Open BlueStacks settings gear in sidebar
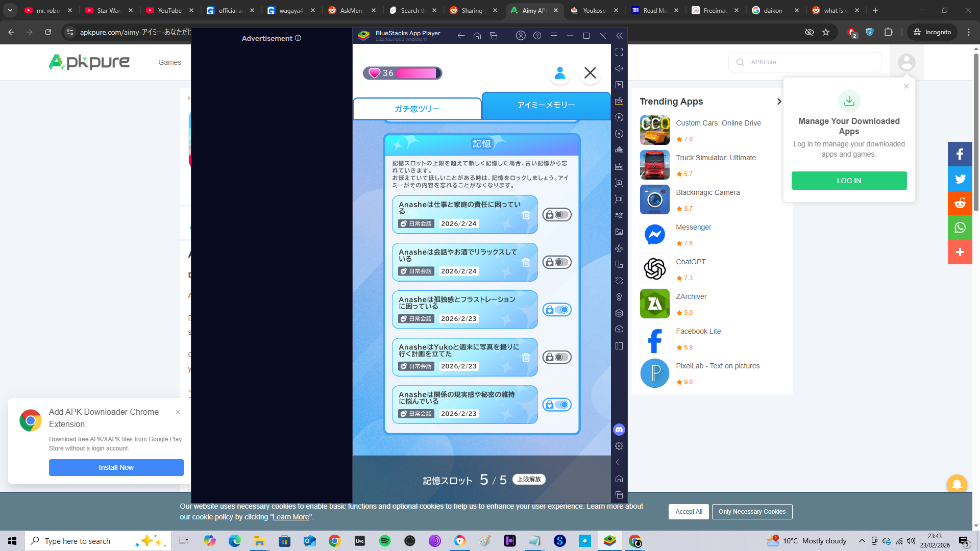 (619, 446)
